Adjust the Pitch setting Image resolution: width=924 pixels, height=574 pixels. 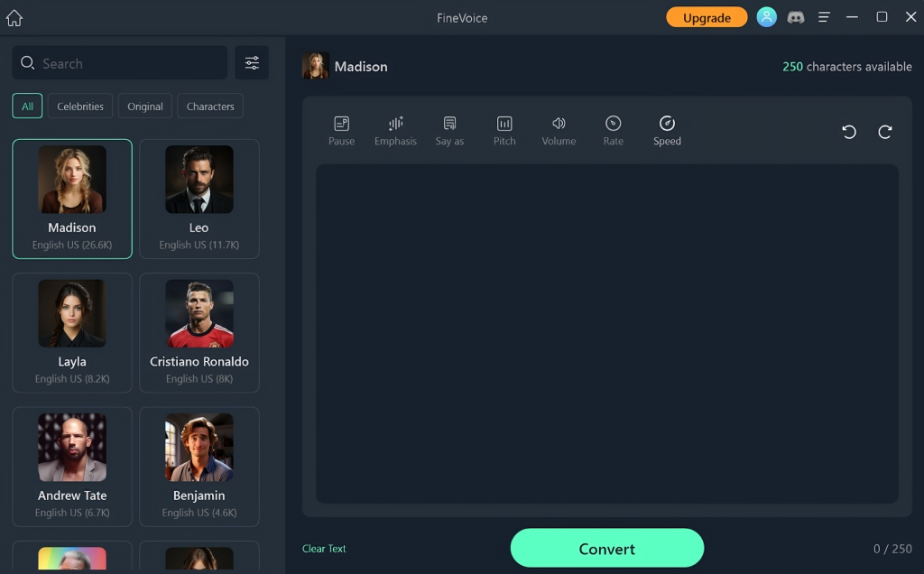click(504, 131)
